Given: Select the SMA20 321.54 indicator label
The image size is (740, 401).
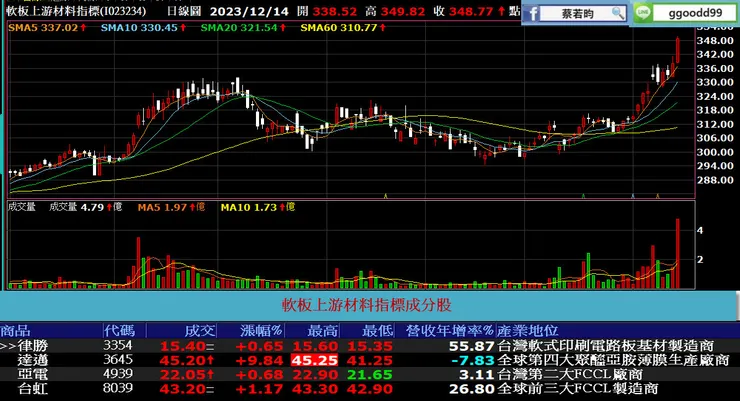Looking at the screenshot, I should tap(243, 27).
